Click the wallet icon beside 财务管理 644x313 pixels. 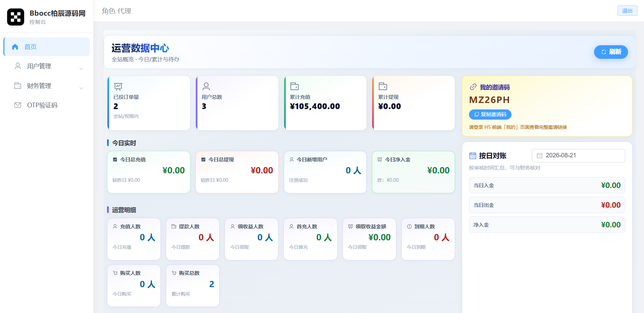tap(18, 86)
